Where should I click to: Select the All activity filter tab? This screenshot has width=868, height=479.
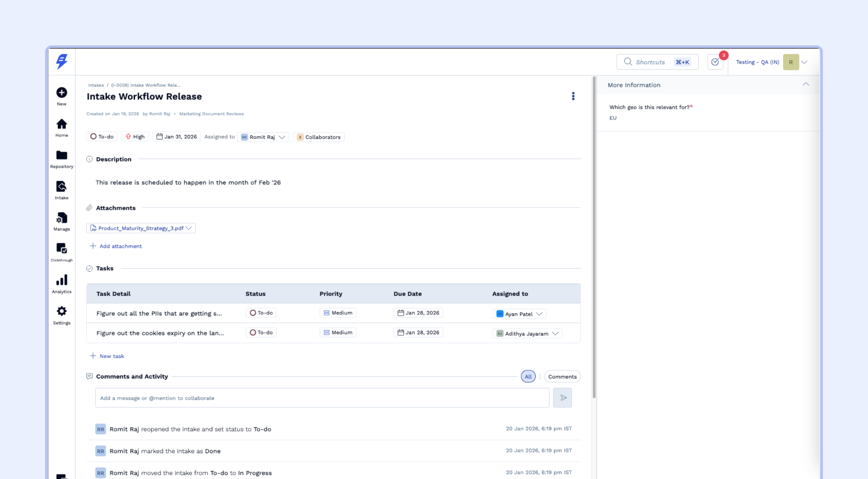tap(528, 376)
